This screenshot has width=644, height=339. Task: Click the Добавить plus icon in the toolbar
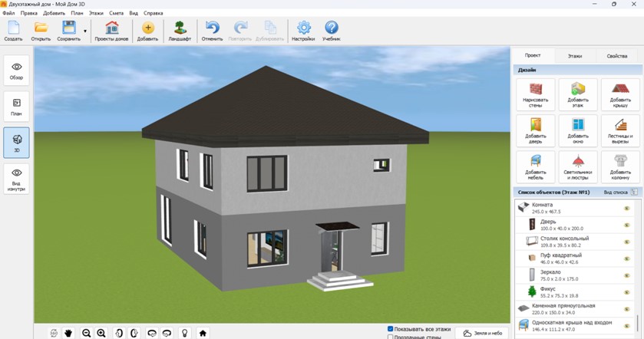(x=147, y=31)
